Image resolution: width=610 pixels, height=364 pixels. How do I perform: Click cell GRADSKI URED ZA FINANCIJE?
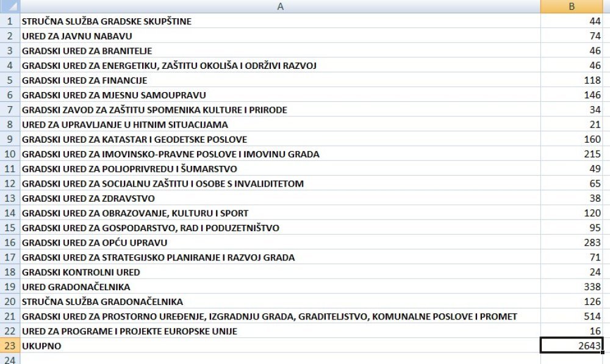tap(280, 80)
